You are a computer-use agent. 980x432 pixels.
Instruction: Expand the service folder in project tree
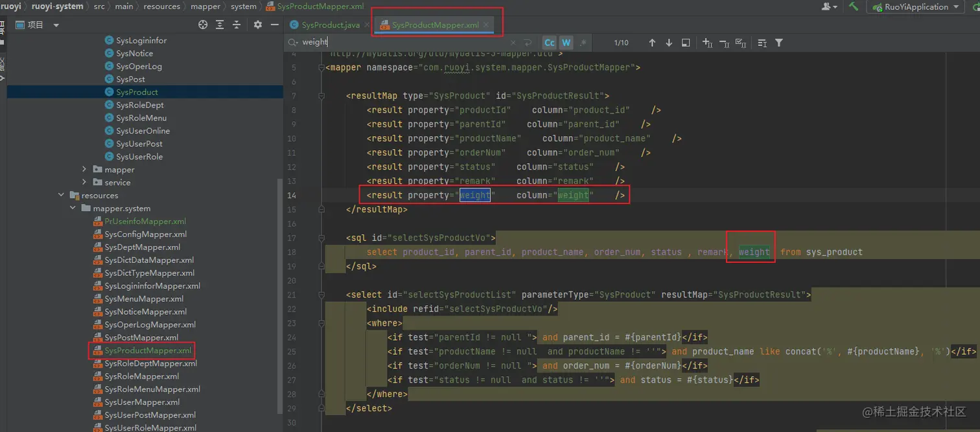[84, 183]
